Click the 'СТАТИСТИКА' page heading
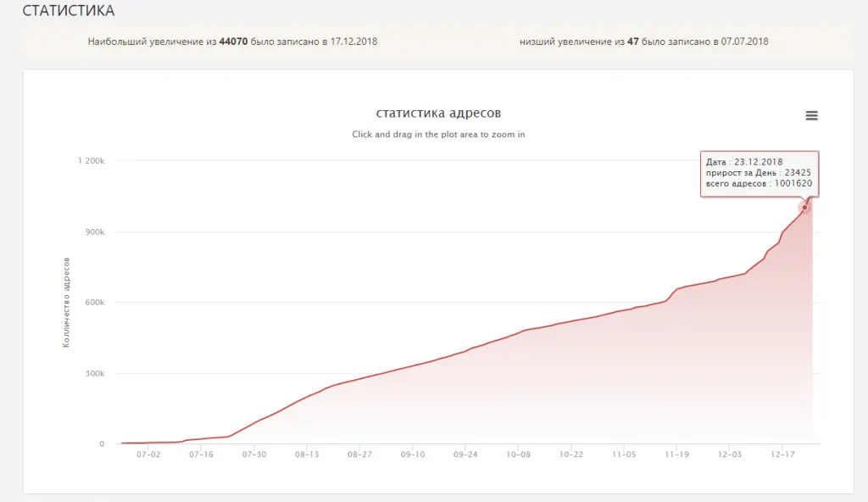Image resolution: width=868 pixels, height=502 pixels. pos(69,10)
